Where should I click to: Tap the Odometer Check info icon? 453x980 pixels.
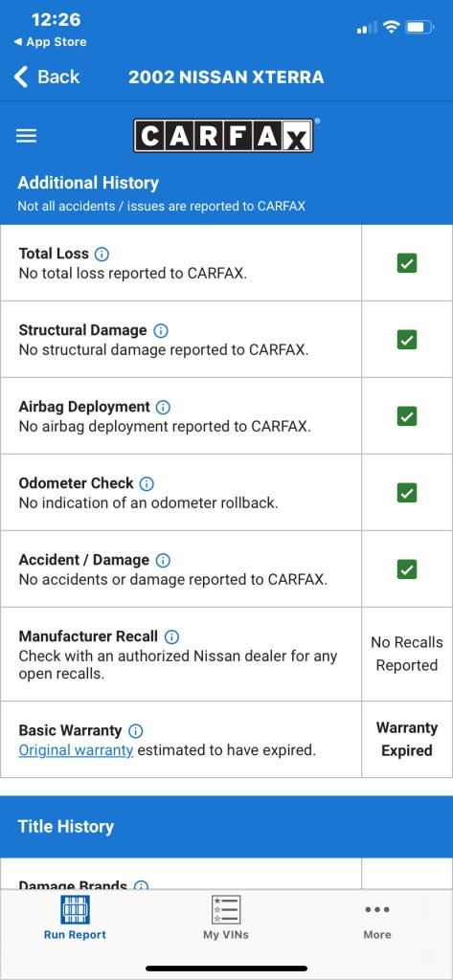pos(147,483)
